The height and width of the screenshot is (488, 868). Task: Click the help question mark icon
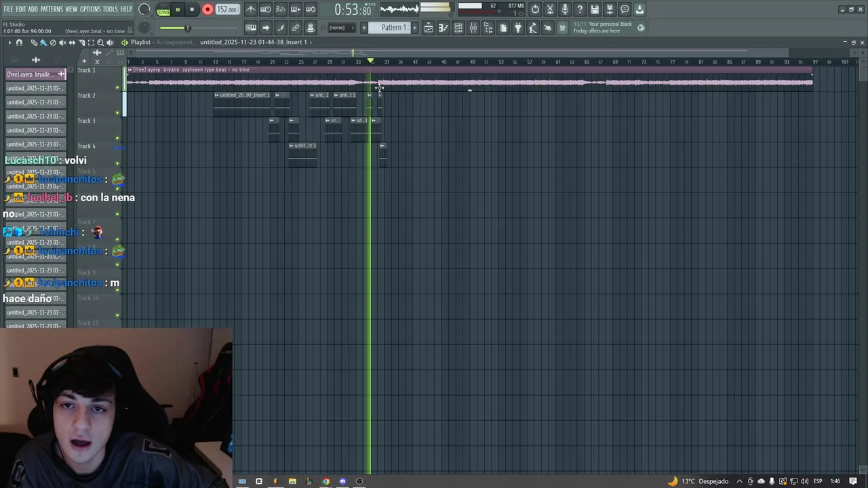click(580, 9)
